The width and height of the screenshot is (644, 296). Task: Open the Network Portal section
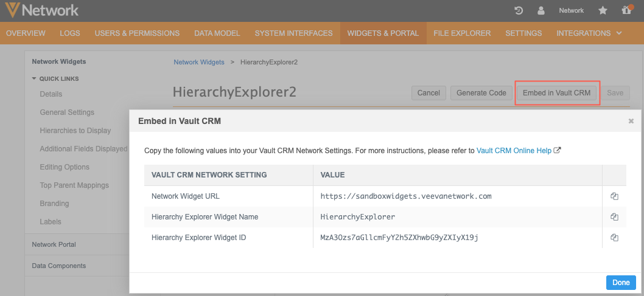[54, 244]
